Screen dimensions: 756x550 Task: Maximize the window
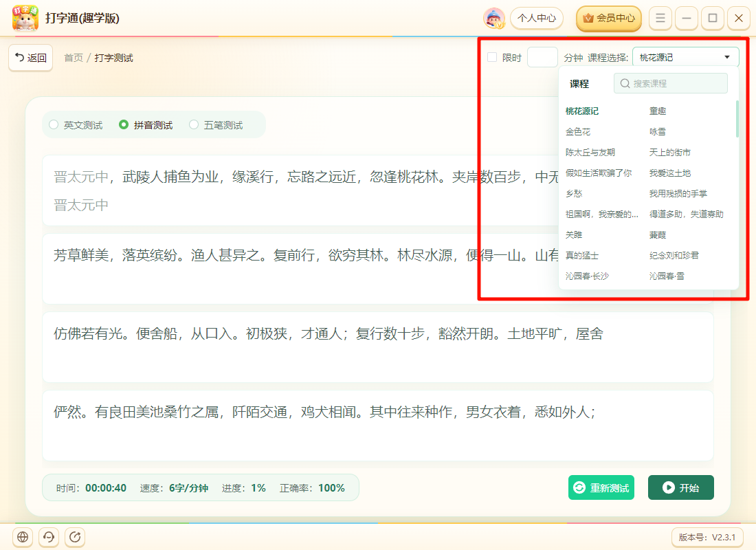pyautogui.click(x=712, y=19)
